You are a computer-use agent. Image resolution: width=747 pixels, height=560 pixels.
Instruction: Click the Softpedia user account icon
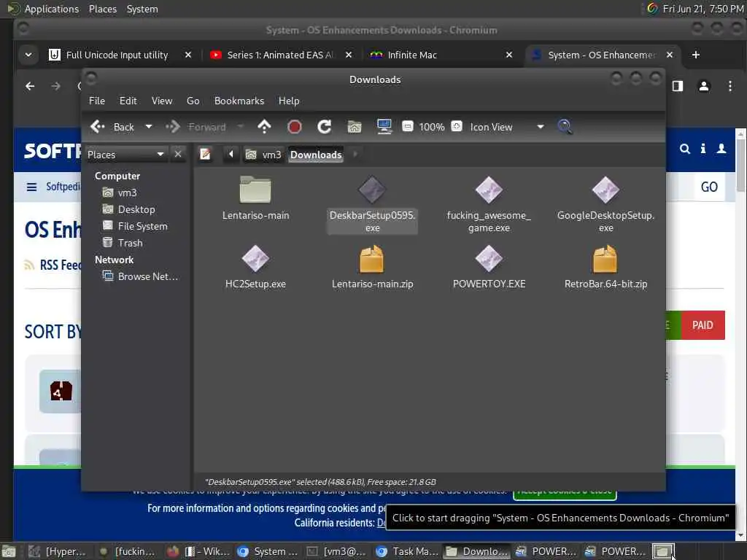[x=721, y=149]
